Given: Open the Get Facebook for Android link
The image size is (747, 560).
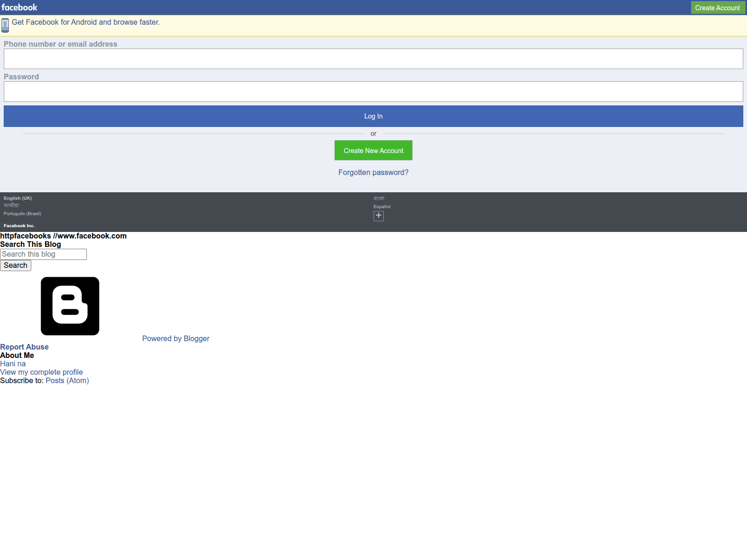Looking at the screenshot, I should [85, 22].
